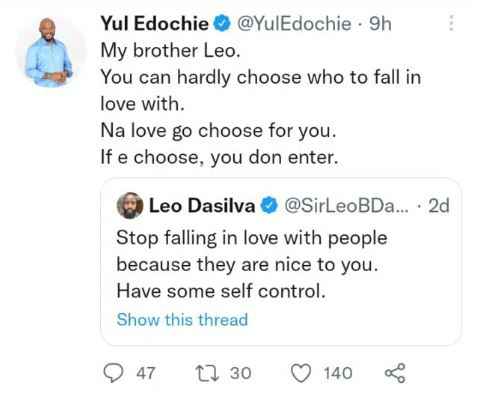Click the 30 retweets count
This screenshot has height=397, width=484.
(x=240, y=373)
